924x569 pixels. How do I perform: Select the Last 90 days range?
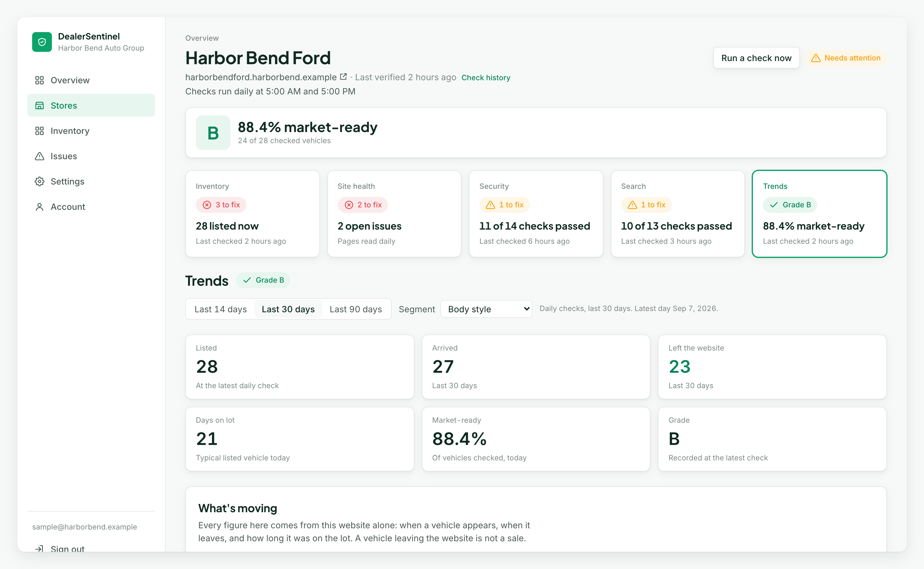(355, 309)
